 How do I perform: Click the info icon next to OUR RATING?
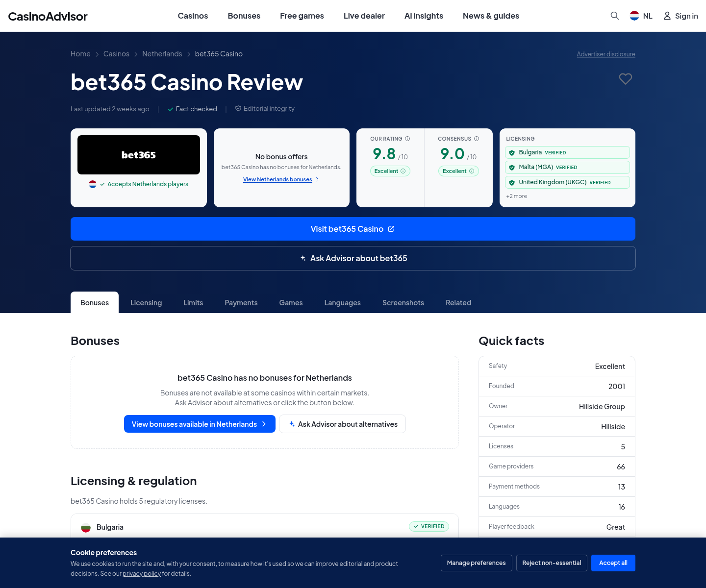coord(407,139)
